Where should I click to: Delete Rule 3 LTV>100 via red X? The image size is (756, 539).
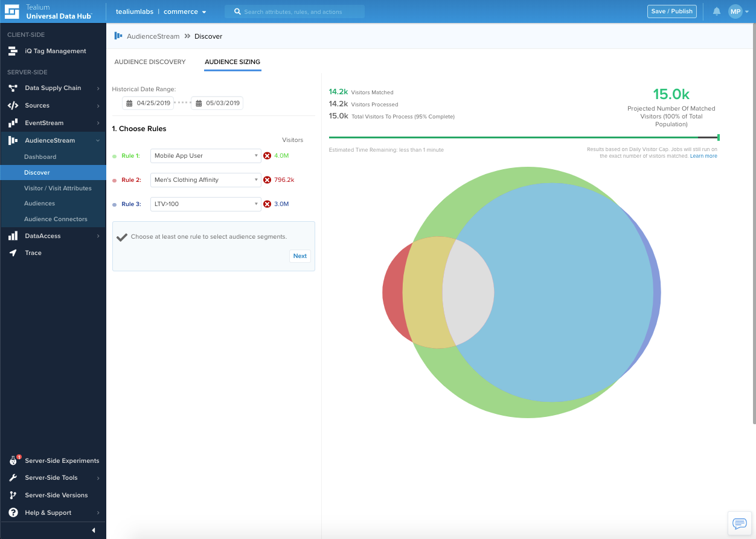click(x=267, y=204)
